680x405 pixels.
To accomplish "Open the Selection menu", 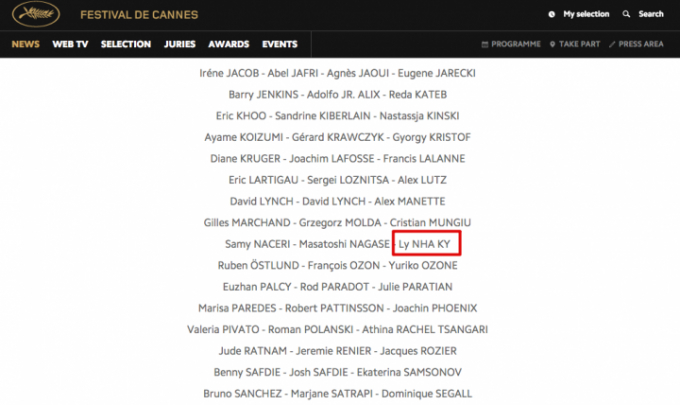I will coord(126,44).
